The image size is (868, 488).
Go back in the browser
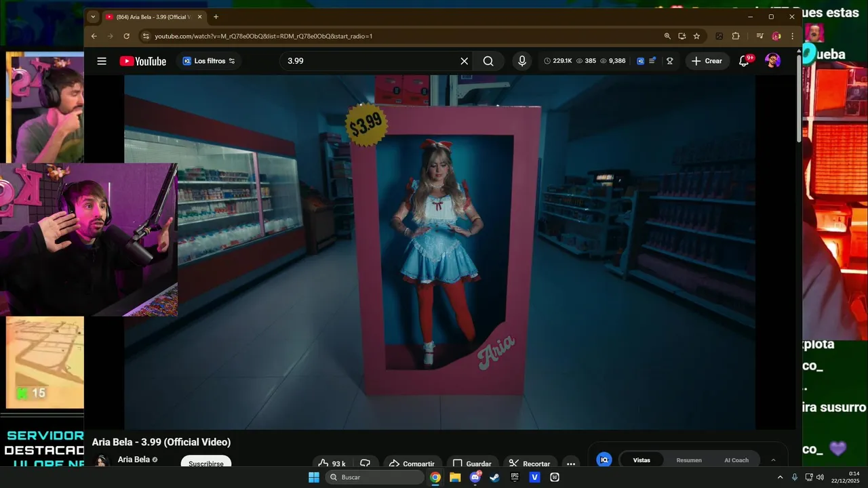(94, 36)
